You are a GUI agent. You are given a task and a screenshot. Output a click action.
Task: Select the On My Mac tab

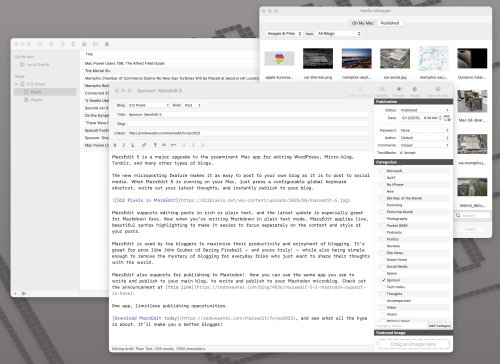363,23
